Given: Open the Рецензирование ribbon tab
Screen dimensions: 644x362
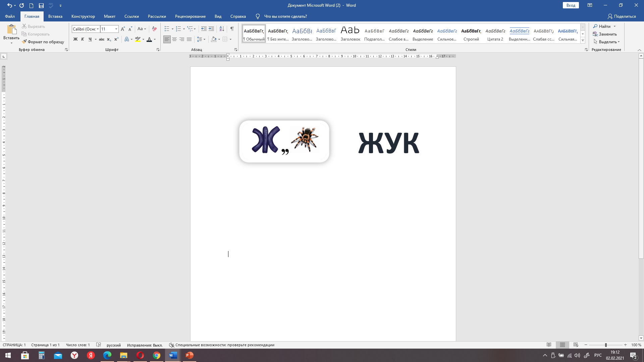Looking at the screenshot, I should [190, 16].
